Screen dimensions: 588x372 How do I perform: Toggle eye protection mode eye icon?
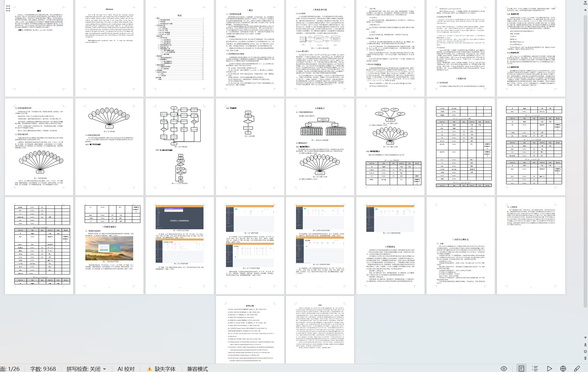tap(504, 369)
